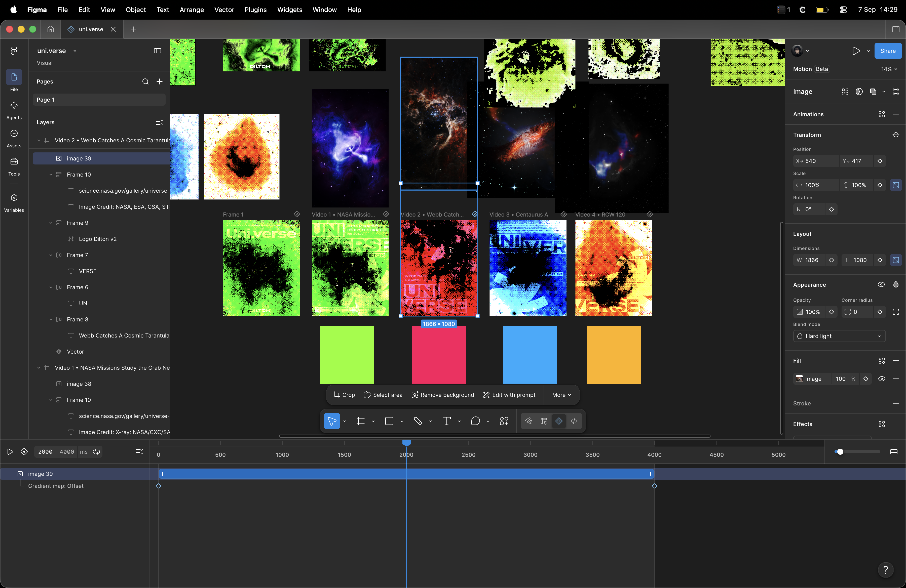
Task: Click Remove background button
Action: 443,395
